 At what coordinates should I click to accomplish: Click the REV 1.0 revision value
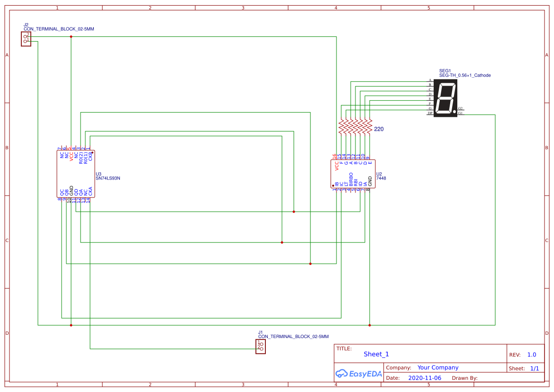point(531,354)
